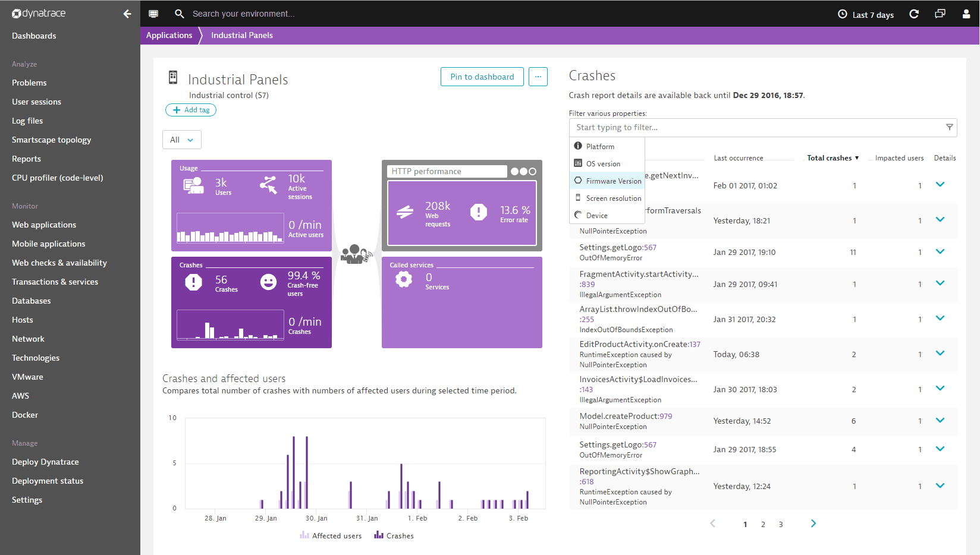980x555 pixels.
Task: Click the Users icon in Usage tile
Action: 194,185
